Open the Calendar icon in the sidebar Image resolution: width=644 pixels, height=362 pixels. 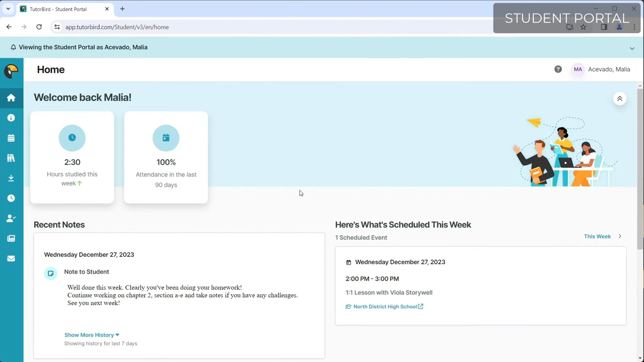tap(11, 138)
